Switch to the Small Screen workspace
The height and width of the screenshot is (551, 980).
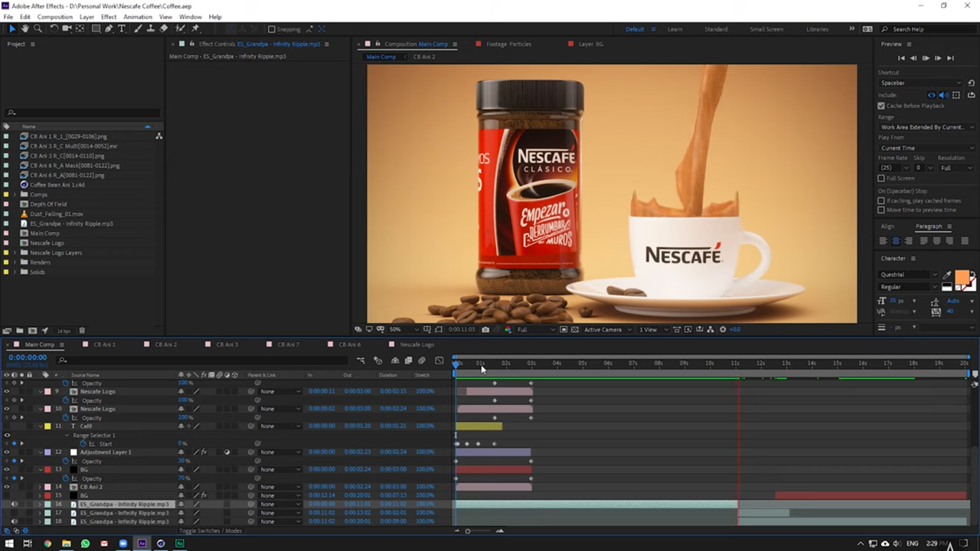tap(766, 29)
